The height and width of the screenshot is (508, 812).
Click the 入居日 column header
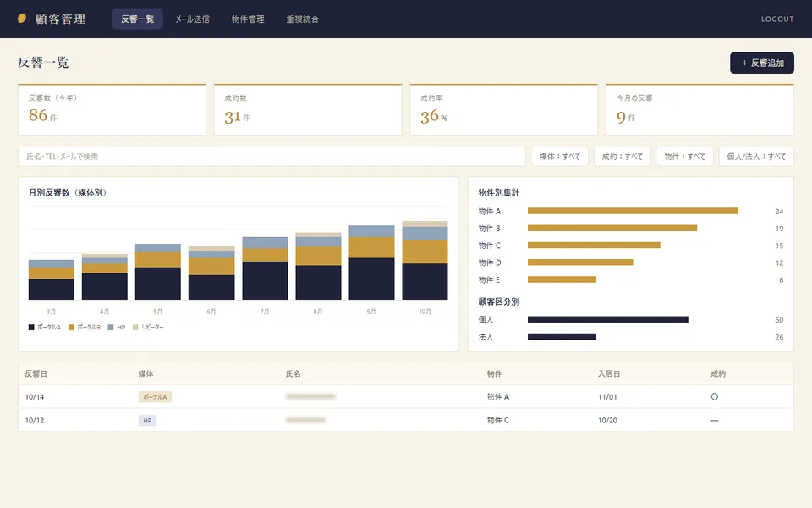click(x=609, y=373)
